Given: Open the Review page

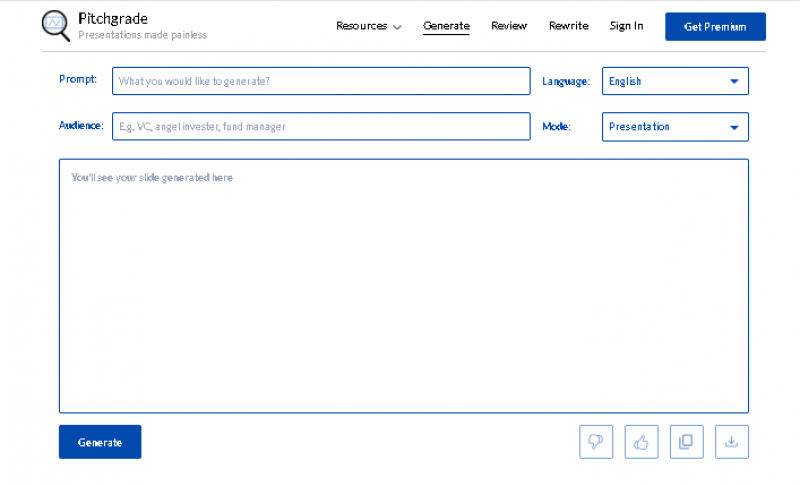Looking at the screenshot, I should coord(509,26).
